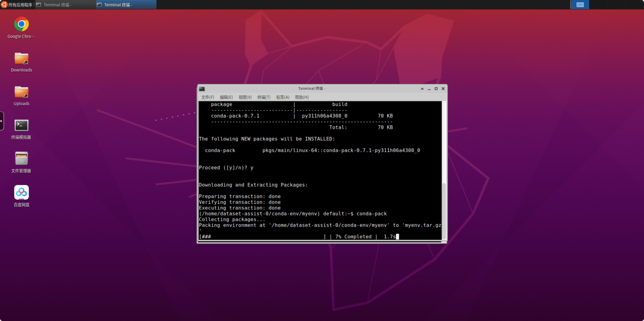Open the 标签(A) menu

283,97
